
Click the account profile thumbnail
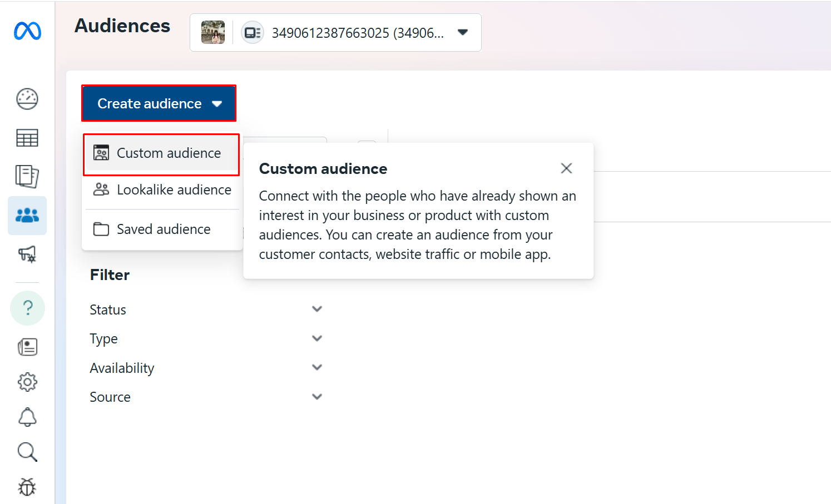pos(213,32)
